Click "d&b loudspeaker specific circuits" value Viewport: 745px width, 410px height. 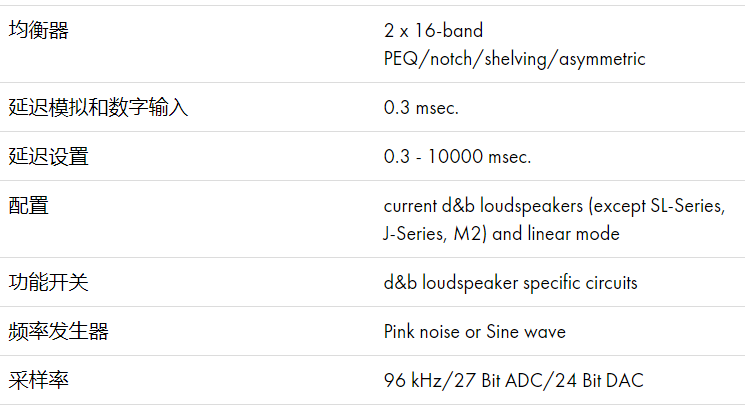click(x=510, y=283)
